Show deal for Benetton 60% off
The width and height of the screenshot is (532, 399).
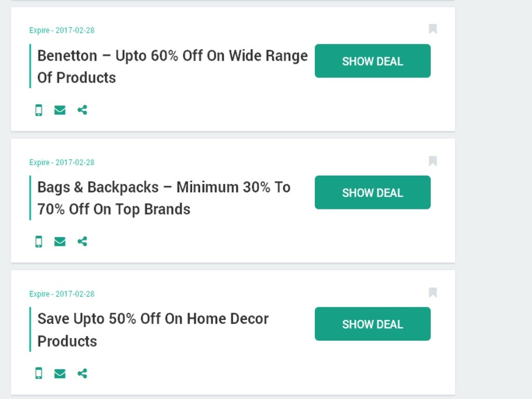[x=373, y=61]
